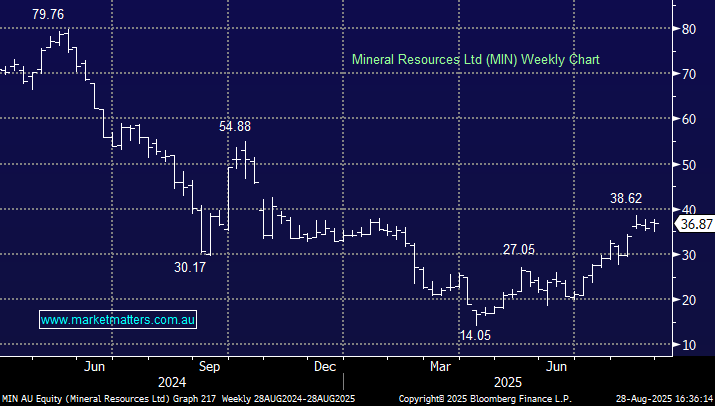Select the 30.17 low price label

(190, 267)
